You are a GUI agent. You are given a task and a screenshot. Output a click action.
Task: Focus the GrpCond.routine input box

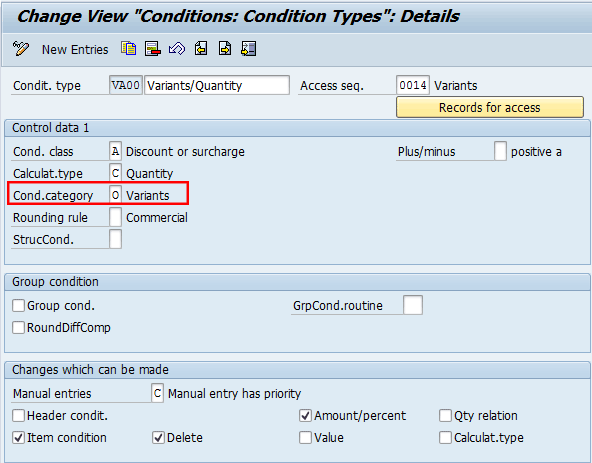pyautogui.click(x=413, y=305)
